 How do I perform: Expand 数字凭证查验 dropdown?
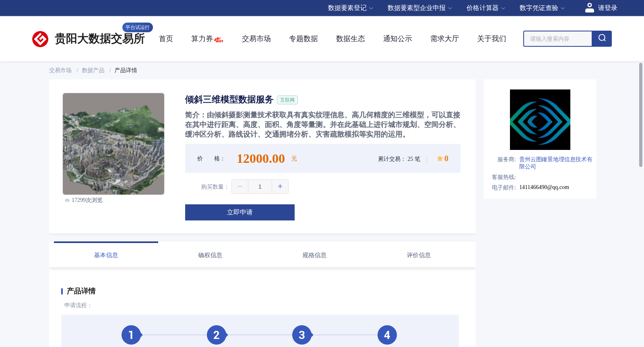click(542, 8)
